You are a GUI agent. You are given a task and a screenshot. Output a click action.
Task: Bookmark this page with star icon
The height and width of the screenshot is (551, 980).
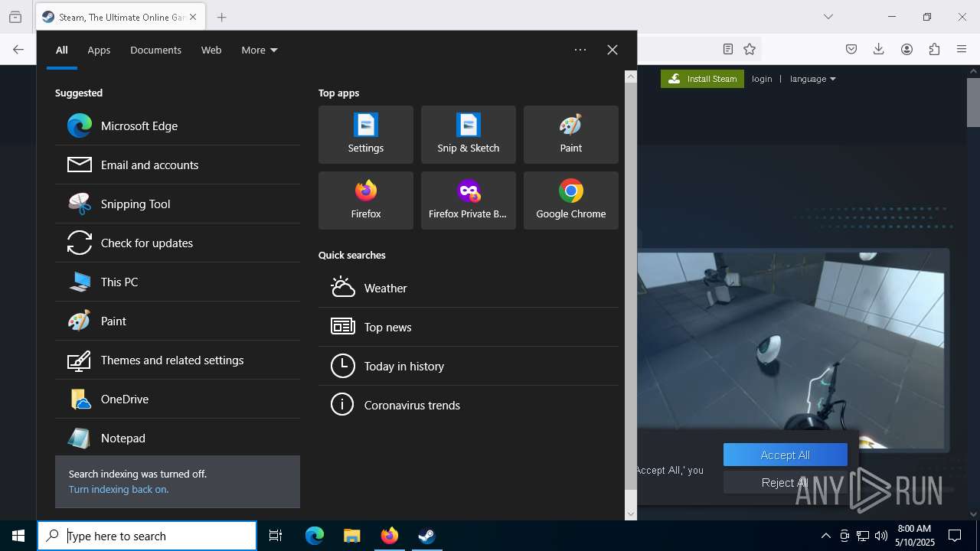(750, 49)
